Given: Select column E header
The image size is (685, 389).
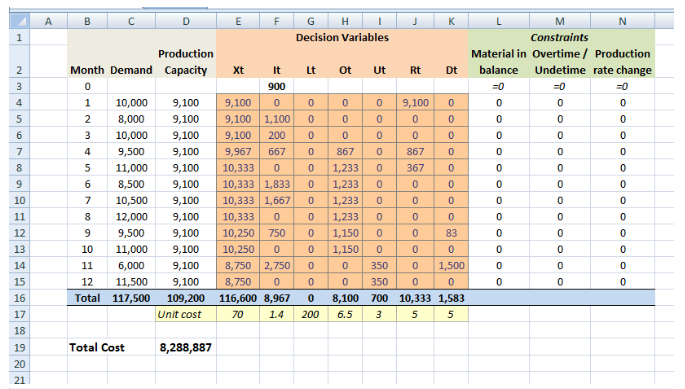Looking at the screenshot, I should pos(238,21).
